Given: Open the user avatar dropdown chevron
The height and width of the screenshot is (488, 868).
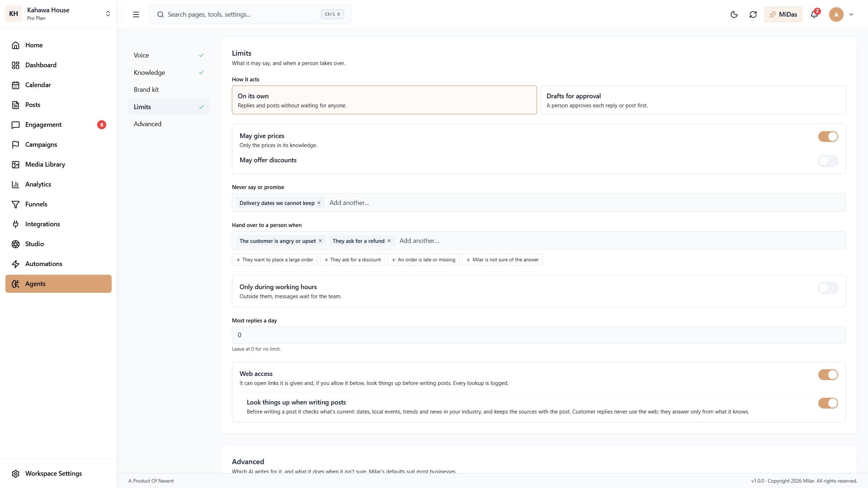Looking at the screenshot, I should (x=851, y=14).
